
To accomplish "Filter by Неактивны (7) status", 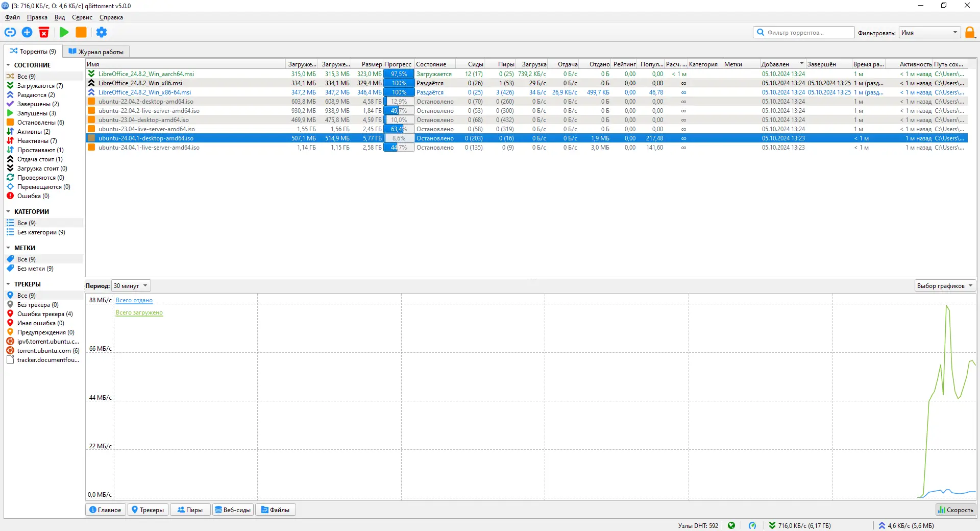I will tap(44, 141).
